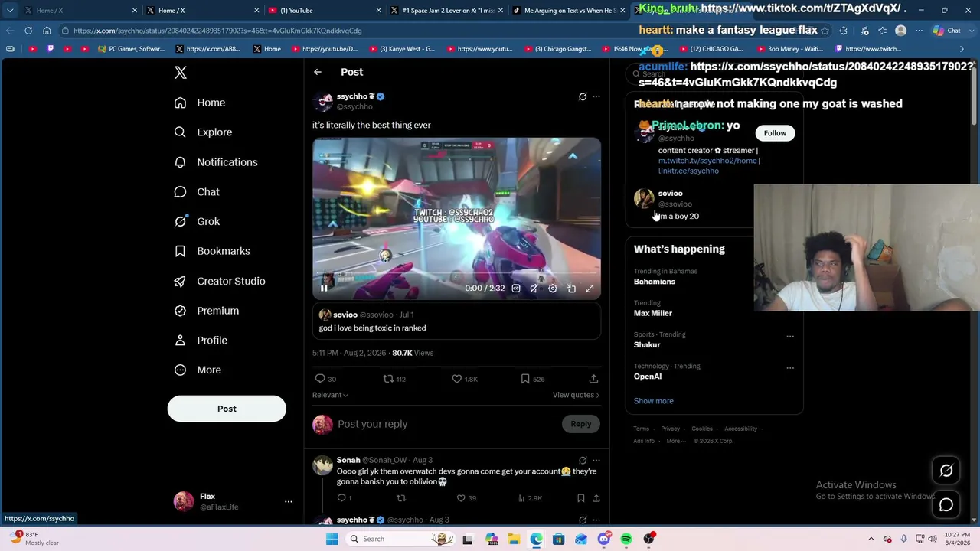The image size is (980, 551).
Task: Open the Relevant sort dropdown for replies
Action: coord(330,395)
